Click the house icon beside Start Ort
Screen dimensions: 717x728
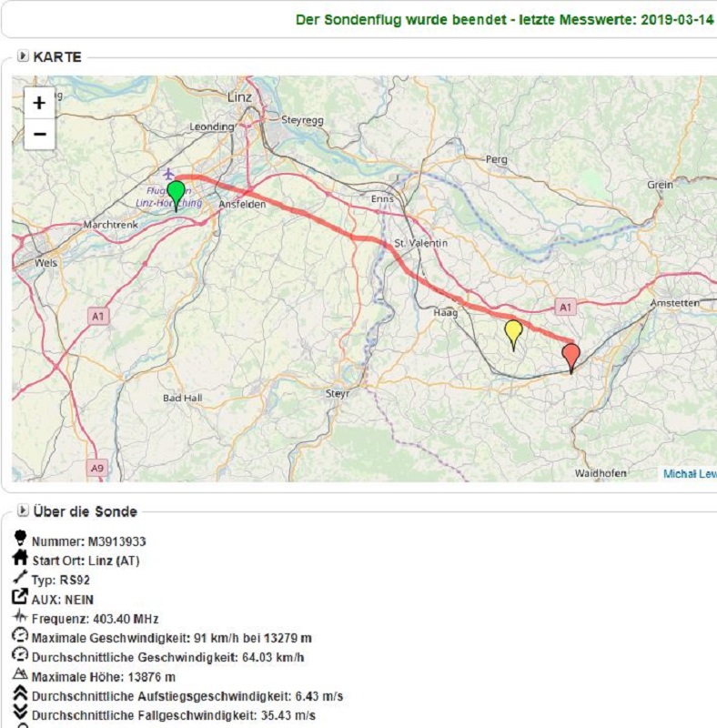coord(20,557)
